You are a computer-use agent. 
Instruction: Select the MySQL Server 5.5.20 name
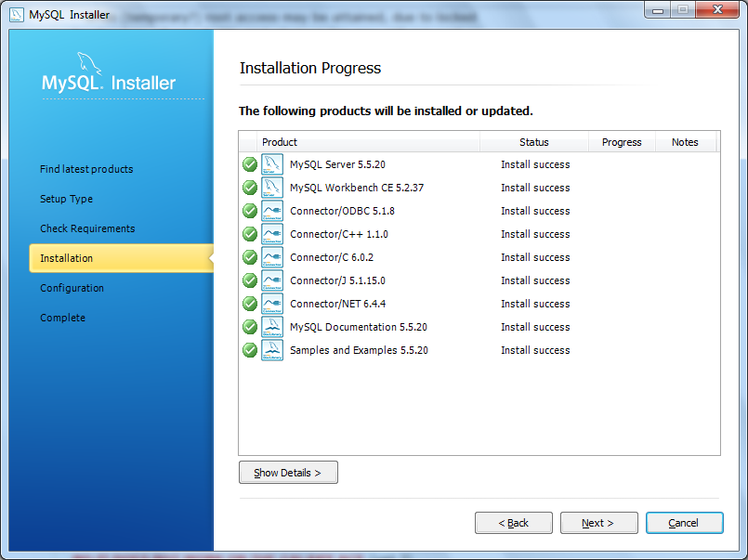(337, 164)
